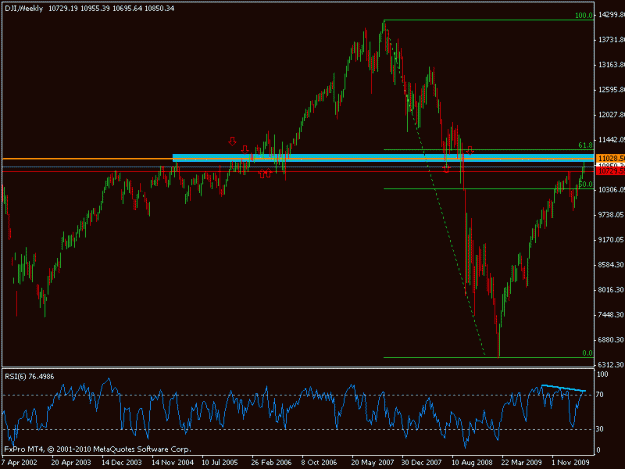Select the blue trendline on the RSI panel
This screenshot has height=469, width=625.
(x=563, y=388)
